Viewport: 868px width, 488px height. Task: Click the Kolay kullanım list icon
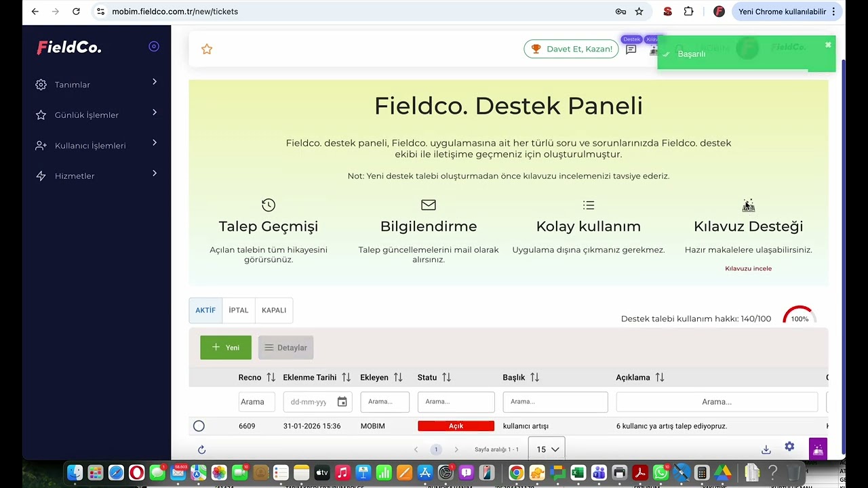[589, 205]
